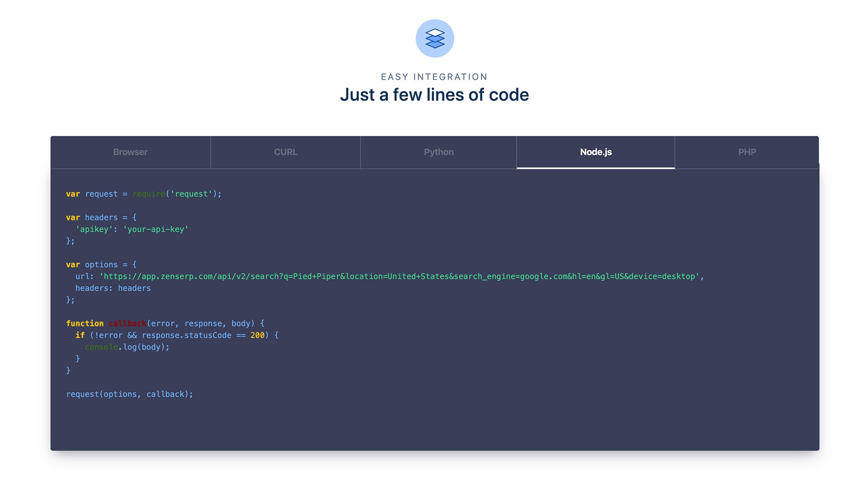Click the function callback declaration line

click(x=165, y=324)
